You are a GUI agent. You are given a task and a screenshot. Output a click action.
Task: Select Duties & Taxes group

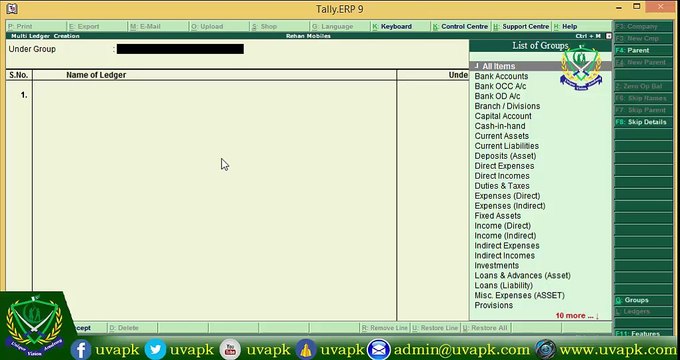coord(502,186)
